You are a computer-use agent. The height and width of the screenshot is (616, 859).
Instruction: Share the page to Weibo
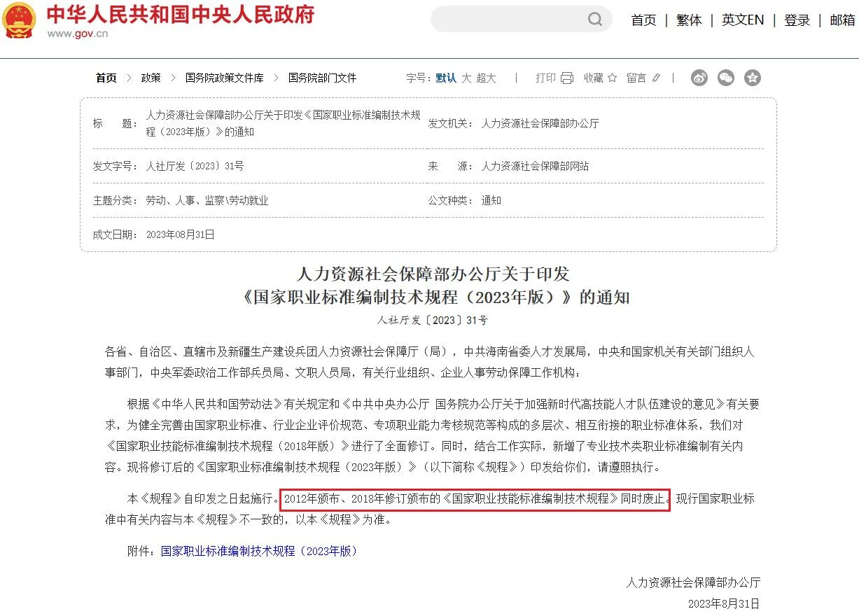pyautogui.click(x=699, y=78)
